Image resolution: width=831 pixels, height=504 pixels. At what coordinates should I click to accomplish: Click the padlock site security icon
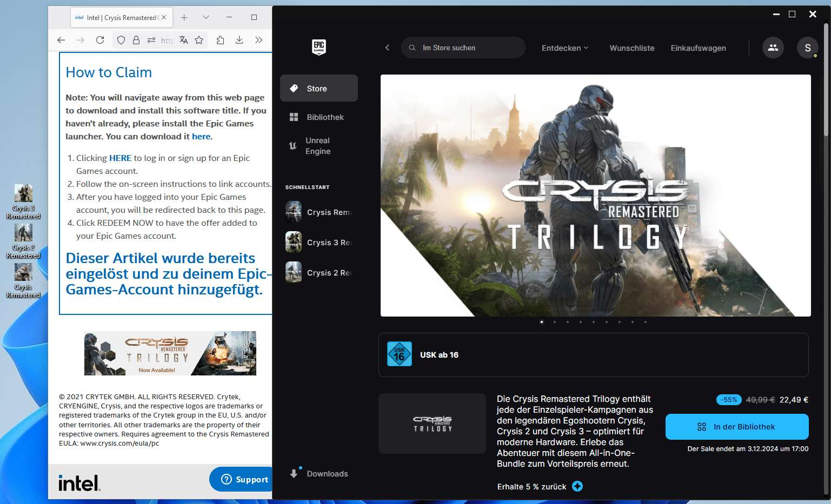[x=136, y=40]
